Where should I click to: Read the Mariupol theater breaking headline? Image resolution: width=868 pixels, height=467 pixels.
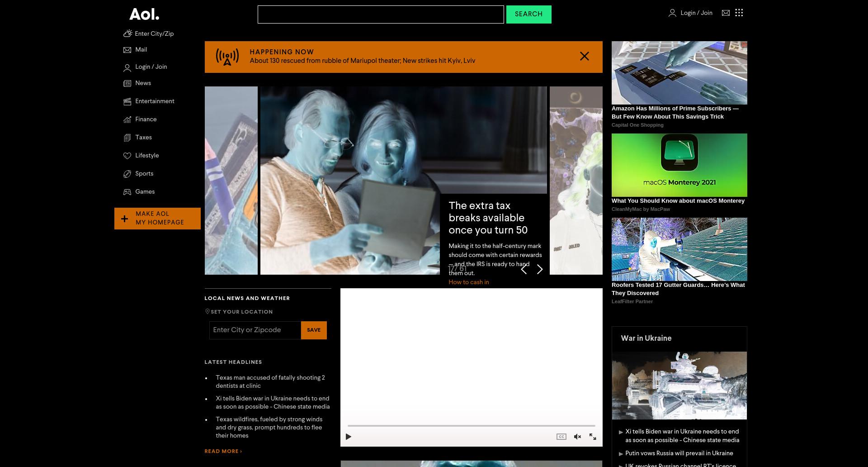pos(362,61)
